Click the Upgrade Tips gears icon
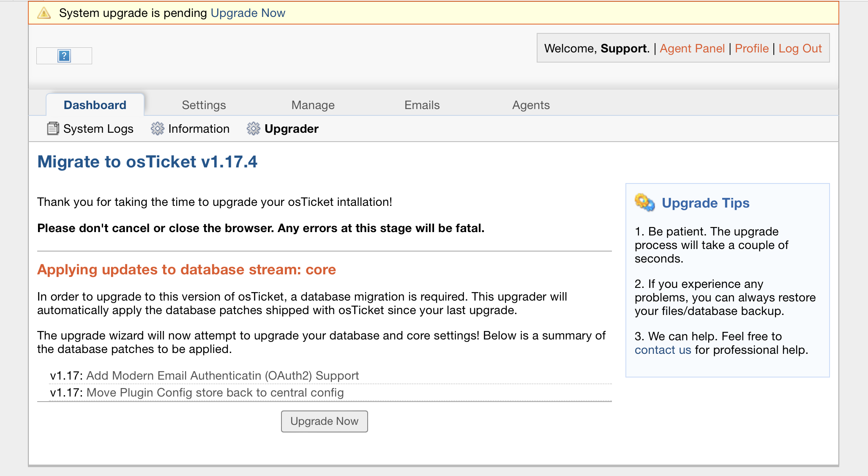 pos(644,202)
